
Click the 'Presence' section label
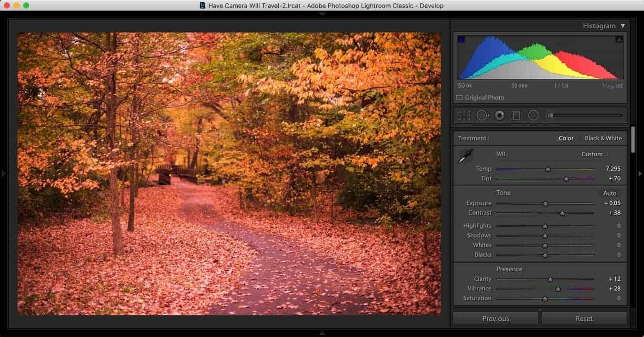(509, 269)
